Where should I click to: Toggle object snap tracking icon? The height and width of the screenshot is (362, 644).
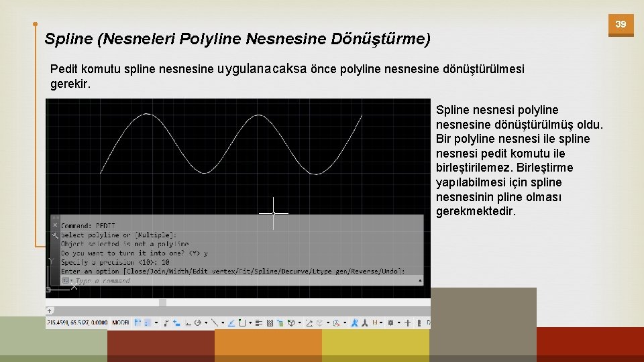231,323
